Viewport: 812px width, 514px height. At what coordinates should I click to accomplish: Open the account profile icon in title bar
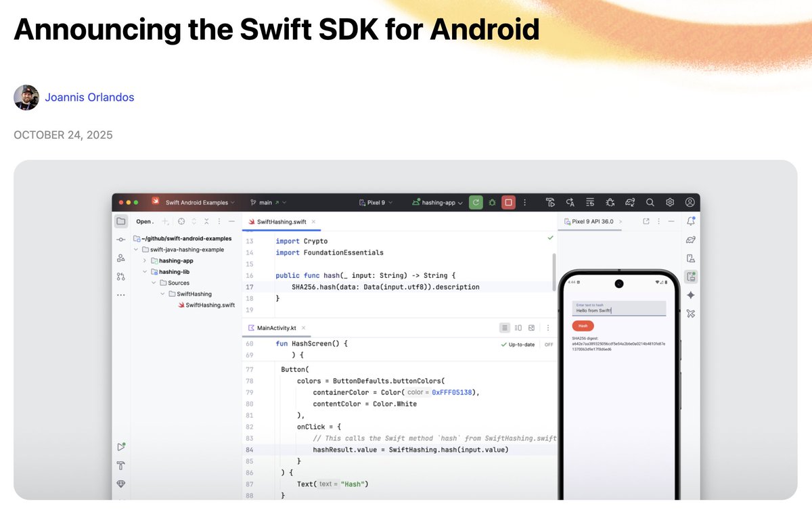tap(690, 202)
